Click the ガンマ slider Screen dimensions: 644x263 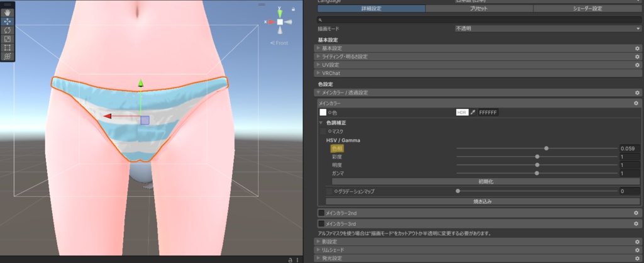(x=537, y=174)
